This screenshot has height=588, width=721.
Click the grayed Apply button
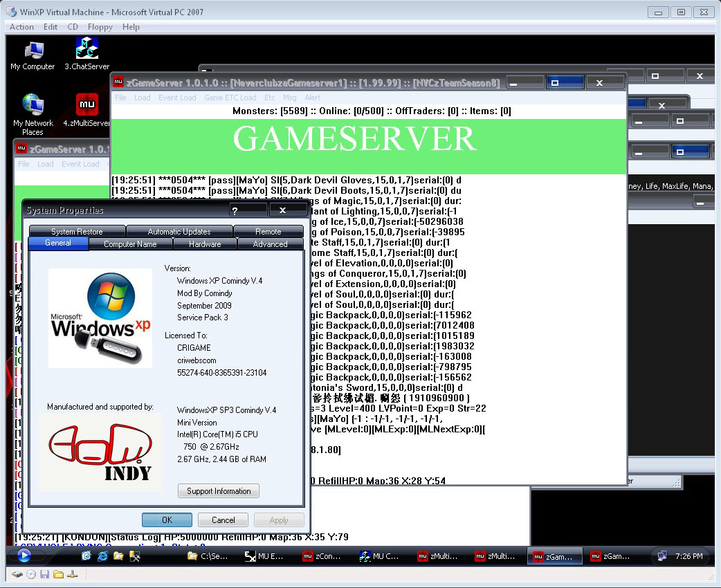point(279,520)
